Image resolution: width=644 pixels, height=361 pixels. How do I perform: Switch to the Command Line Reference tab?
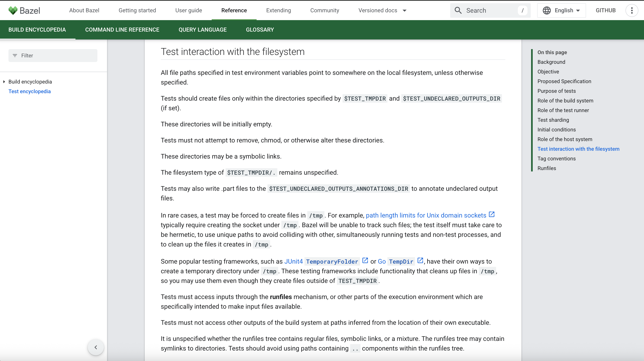(x=122, y=30)
